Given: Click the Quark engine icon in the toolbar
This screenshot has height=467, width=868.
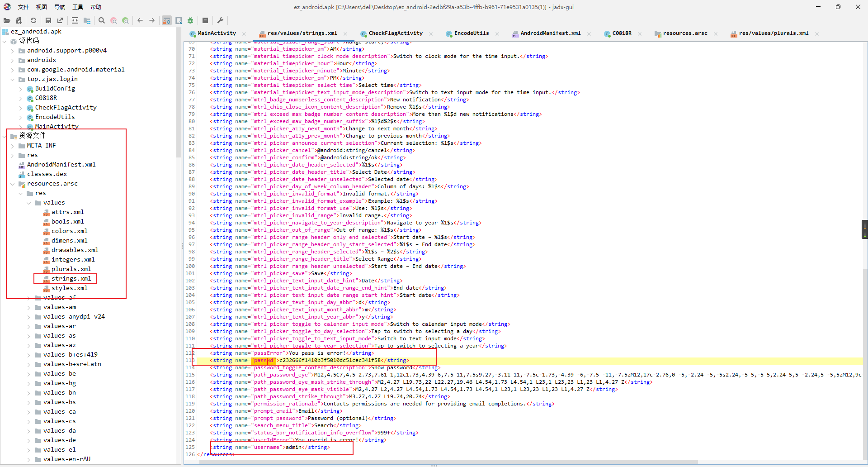Looking at the screenshot, I should 179,20.
